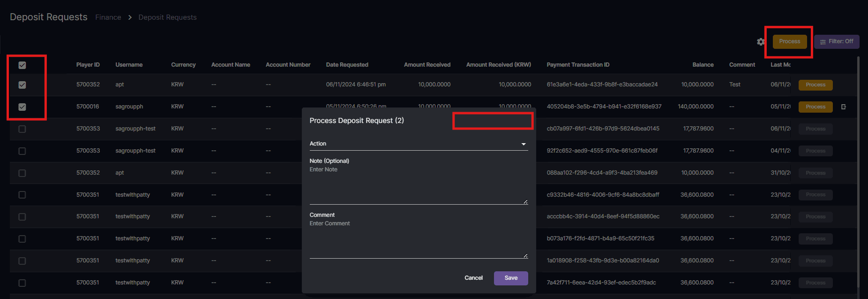Click the date 06/11/2024 6:46:51 pm

pyautogui.click(x=356, y=84)
